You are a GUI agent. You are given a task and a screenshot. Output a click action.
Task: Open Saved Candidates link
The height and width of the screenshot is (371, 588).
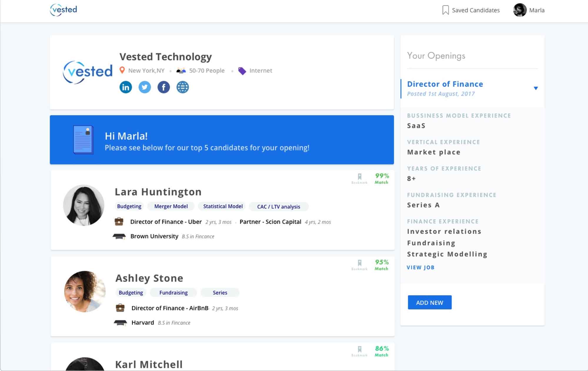tap(475, 10)
